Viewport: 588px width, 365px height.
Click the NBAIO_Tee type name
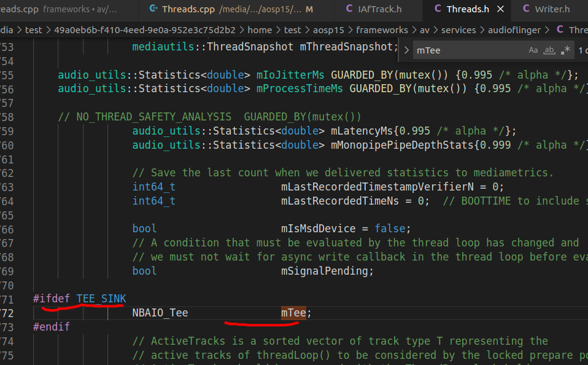coord(160,313)
